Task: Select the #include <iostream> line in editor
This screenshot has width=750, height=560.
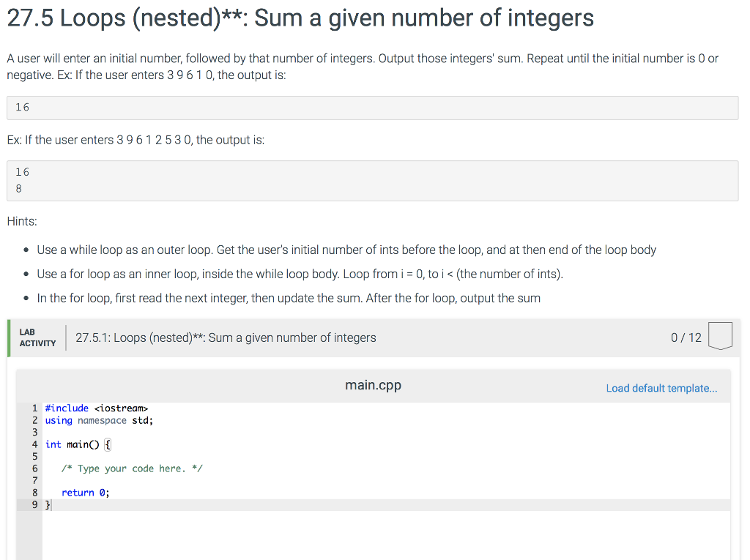Action: (x=95, y=408)
